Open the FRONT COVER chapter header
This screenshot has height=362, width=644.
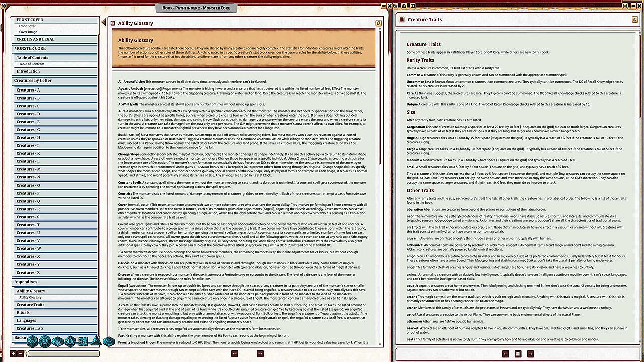(55, 20)
